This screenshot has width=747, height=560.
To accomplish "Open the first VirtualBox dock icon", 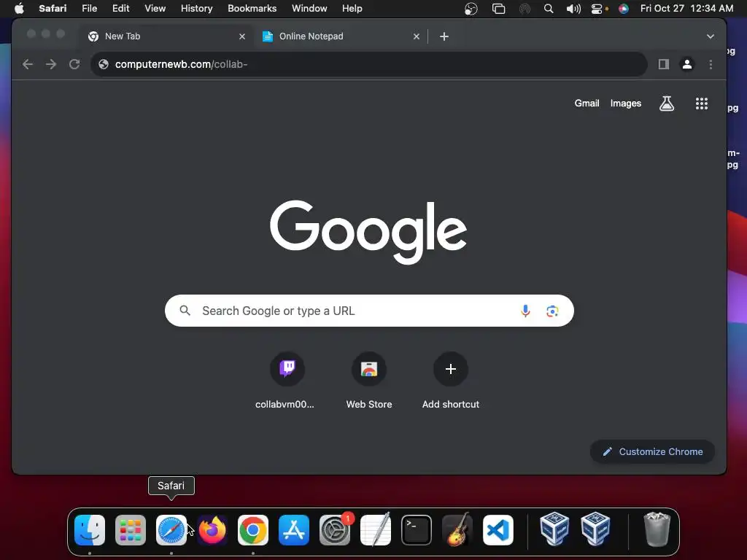I will pos(554,529).
